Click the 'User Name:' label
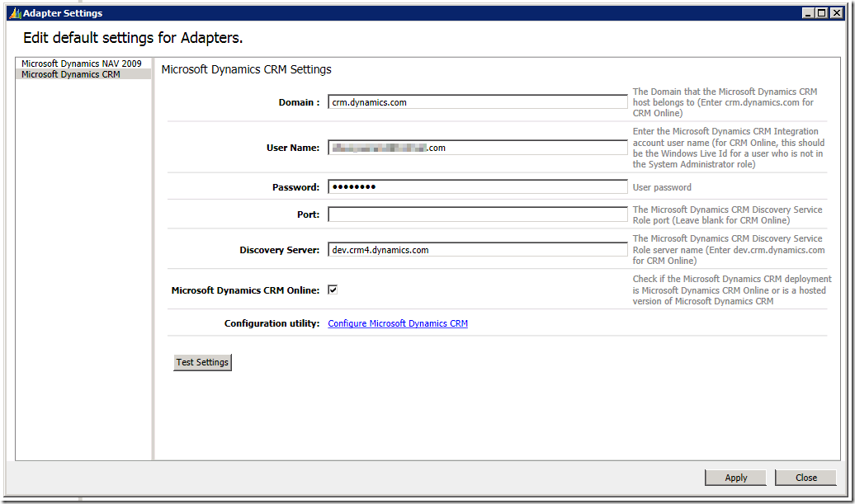Viewport: 855px width, 504px height. [293, 148]
